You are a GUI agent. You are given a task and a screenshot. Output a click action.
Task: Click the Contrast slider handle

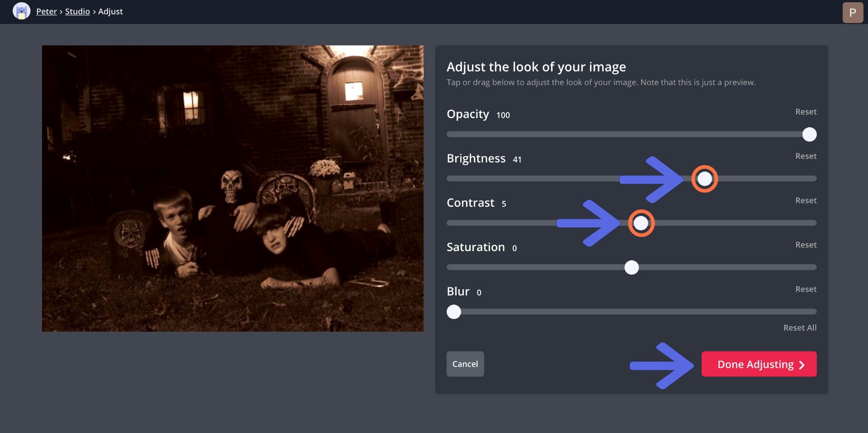(x=641, y=223)
